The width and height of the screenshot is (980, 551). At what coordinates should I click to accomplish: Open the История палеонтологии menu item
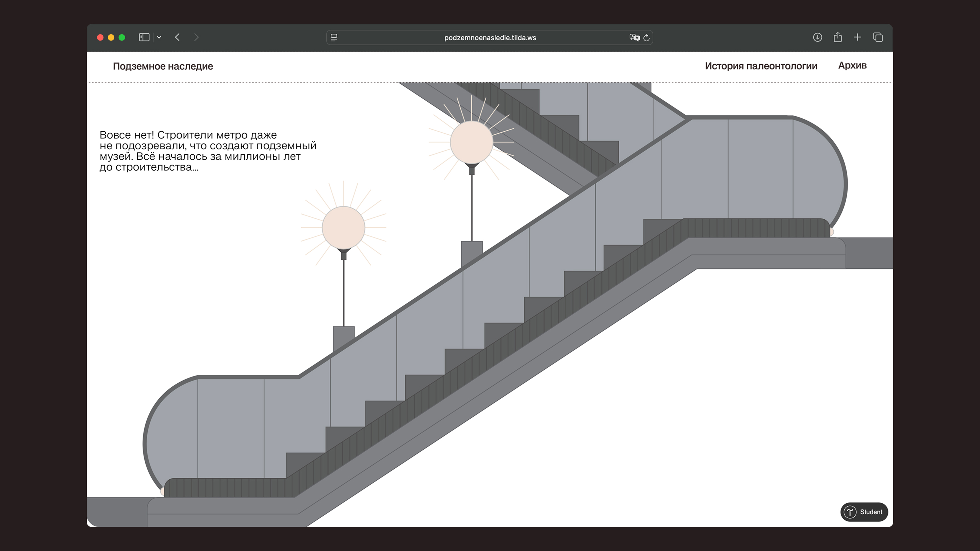pyautogui.click(x=761, y=66)
